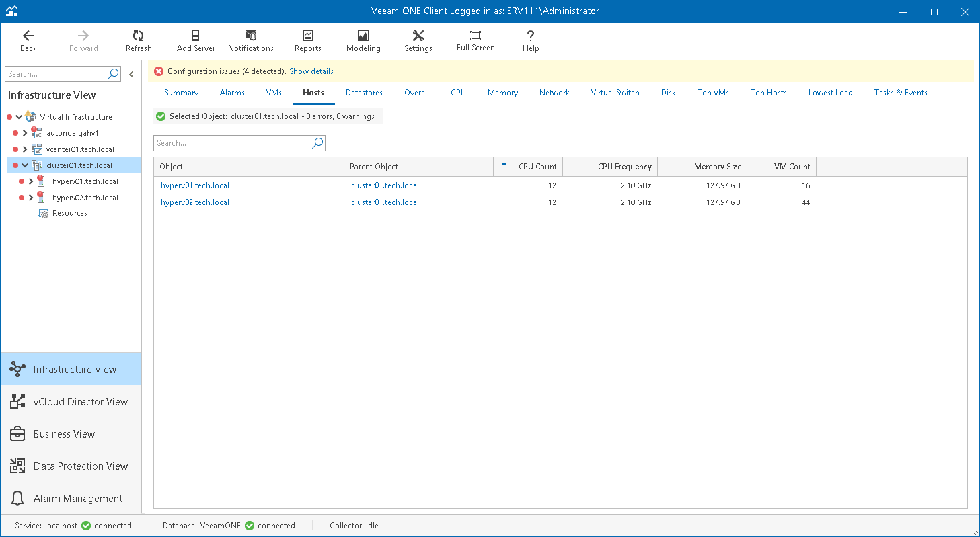Open Notifications from the toolbar
Screen dimensions: 980x537
[x=251, y=40]
